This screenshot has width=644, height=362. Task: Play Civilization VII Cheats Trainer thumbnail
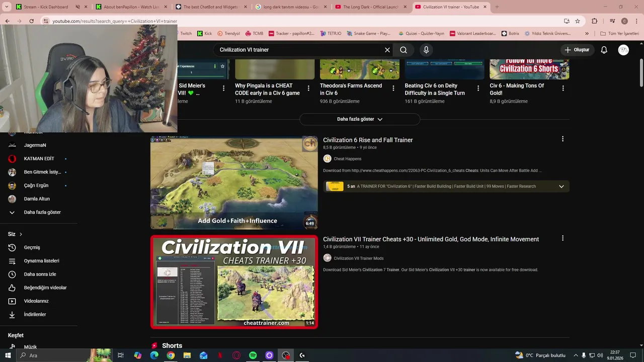[x=234, y=282]
